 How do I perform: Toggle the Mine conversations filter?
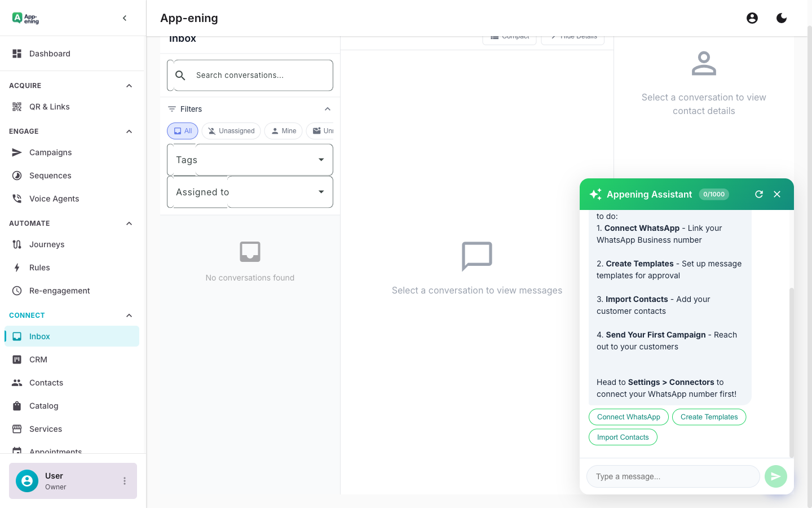pos(283,130)
